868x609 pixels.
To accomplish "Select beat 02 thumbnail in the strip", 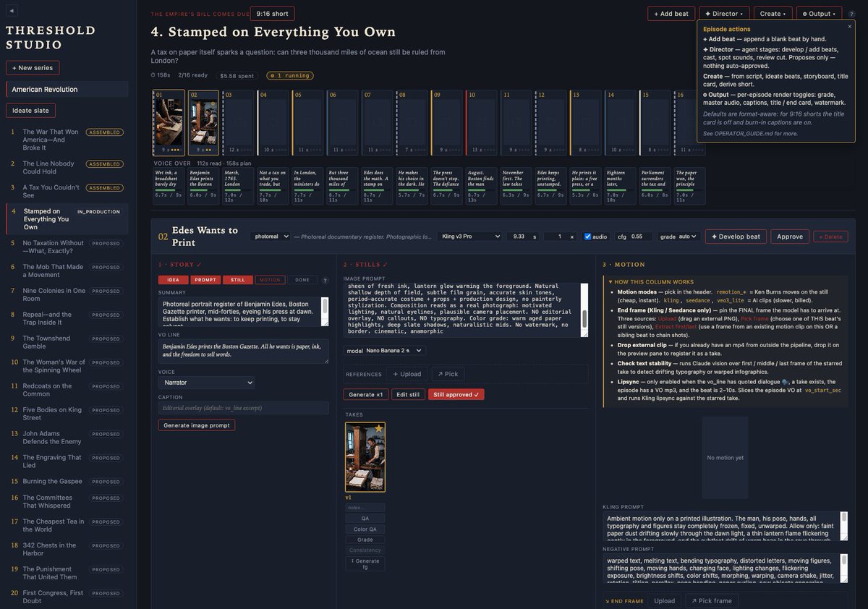I will click(203, 123).
